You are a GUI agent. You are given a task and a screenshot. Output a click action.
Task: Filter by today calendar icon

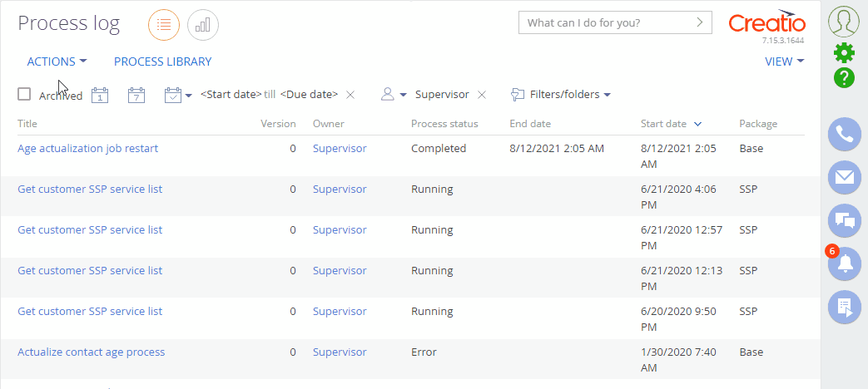pos(100,95)
